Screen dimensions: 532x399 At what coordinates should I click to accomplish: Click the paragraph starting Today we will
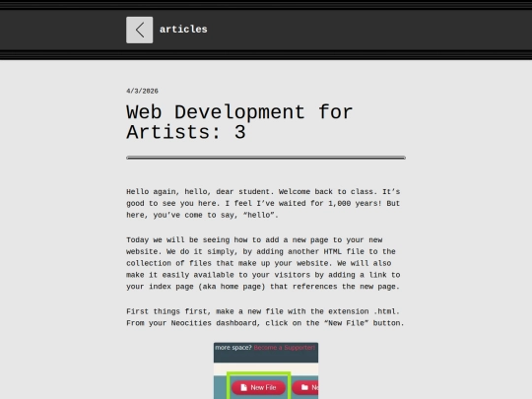[263, 263]
